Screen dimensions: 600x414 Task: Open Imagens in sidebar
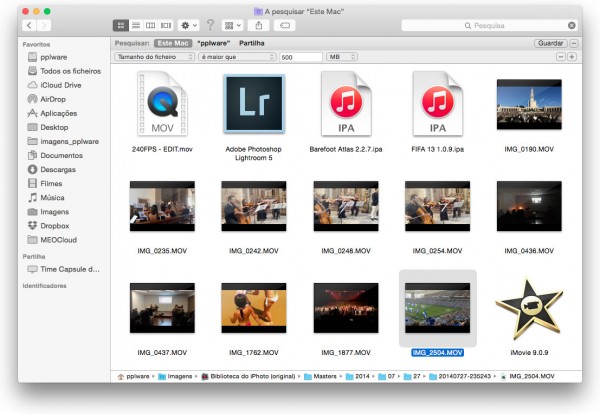pos(48,212)
